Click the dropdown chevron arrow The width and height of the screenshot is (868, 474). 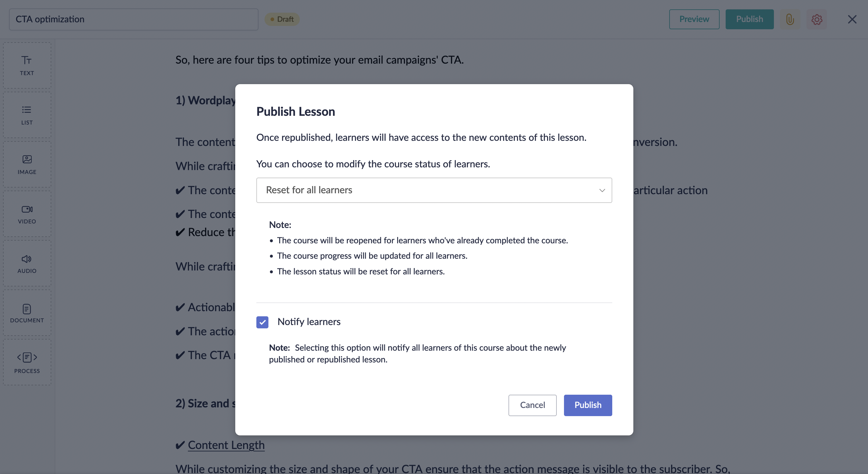(x=602, y=190)
